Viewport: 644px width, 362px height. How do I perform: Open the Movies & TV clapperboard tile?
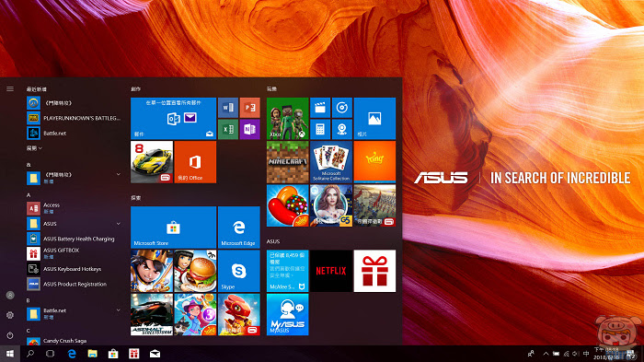[320, 108]
